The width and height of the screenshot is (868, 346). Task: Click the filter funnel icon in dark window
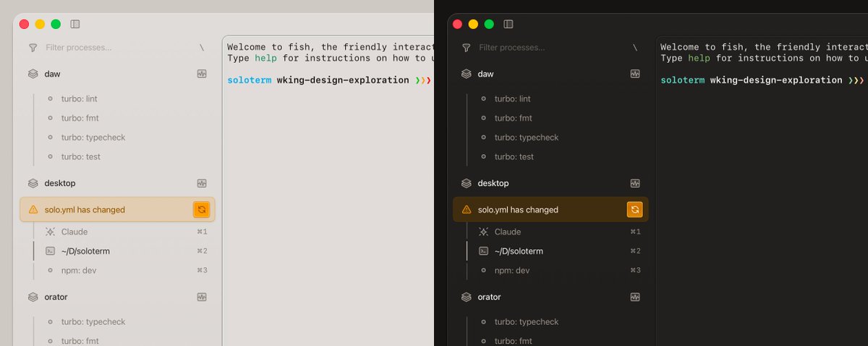466,48
